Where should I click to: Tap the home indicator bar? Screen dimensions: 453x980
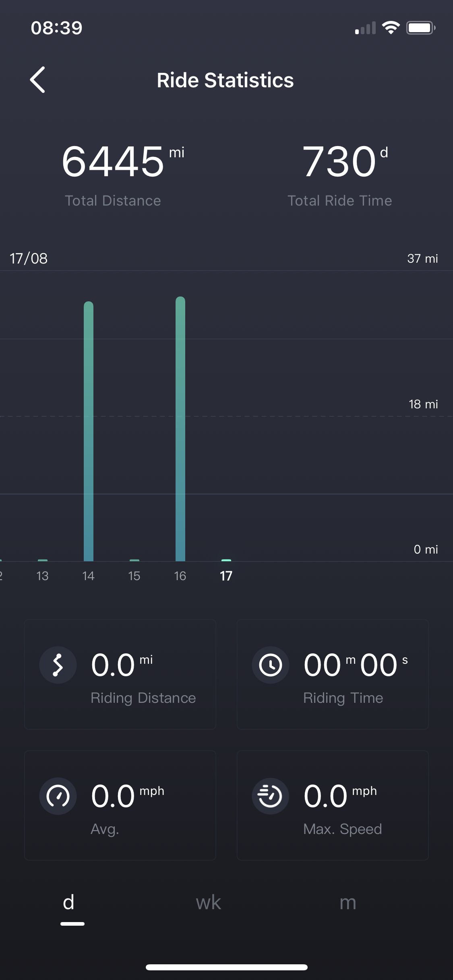tap(226, 967)
